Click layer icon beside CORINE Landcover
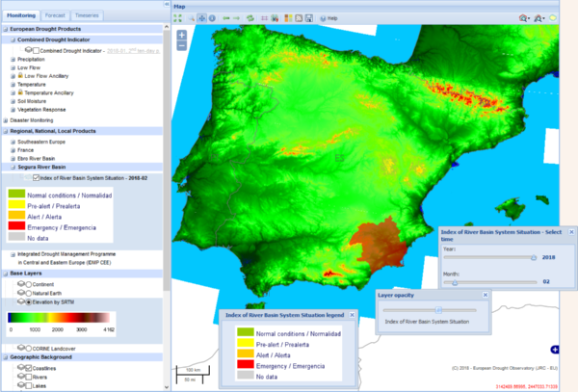The width and height of the screenshot is (578, 392). pyautogui.click(x=21, y=348)
